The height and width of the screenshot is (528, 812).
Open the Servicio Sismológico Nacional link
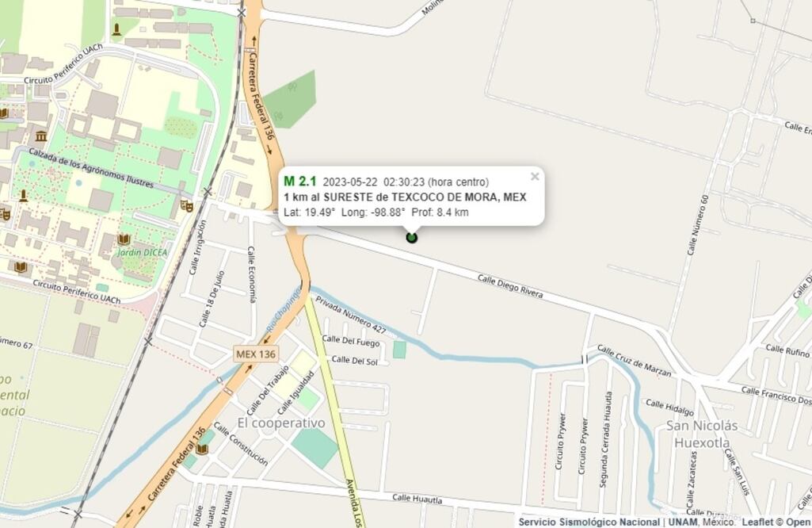point(589,522)
